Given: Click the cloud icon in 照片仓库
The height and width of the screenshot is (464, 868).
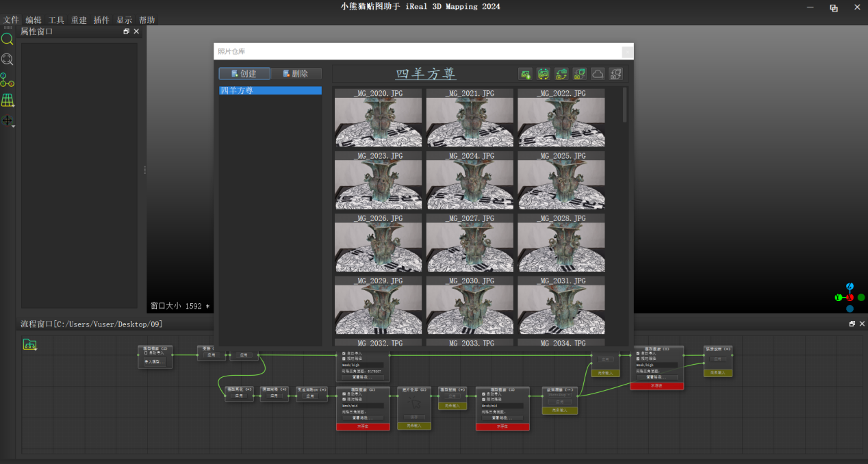Looking at the screenshot, I should pos(598,73).
